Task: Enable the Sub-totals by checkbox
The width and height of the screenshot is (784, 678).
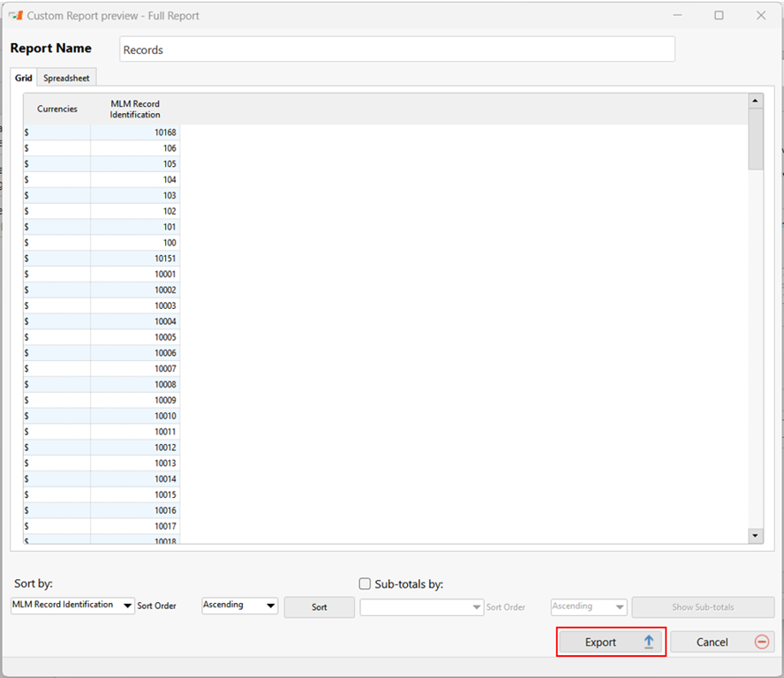Action: [365, 584]
